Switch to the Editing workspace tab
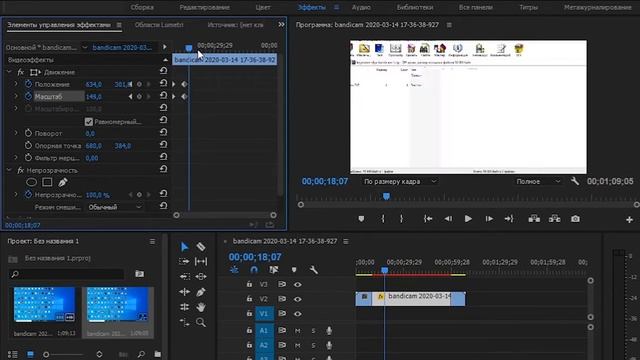The width and height of the screenshot is (640, 360). pos(204,7)
